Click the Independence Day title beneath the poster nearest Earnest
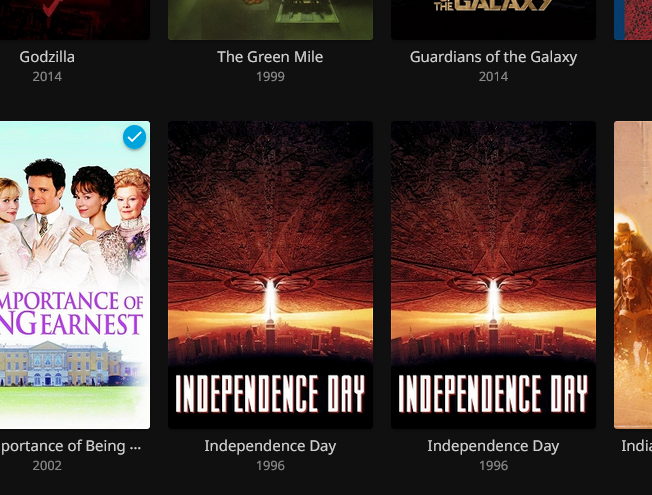 pos(270,446)
